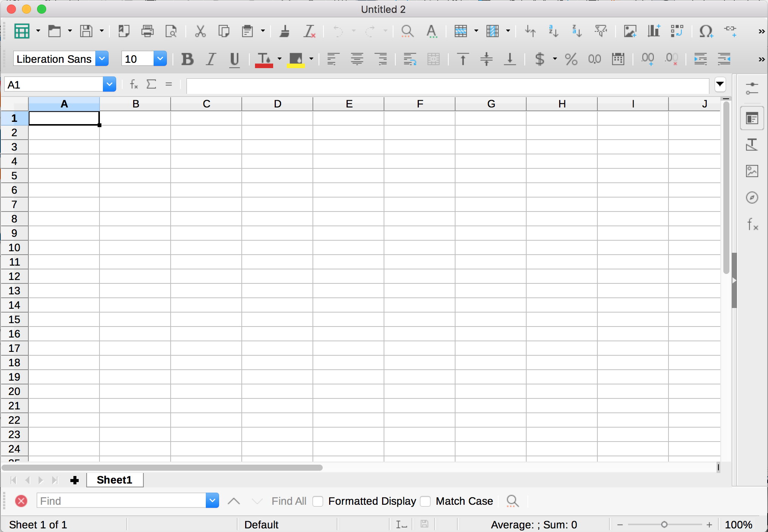
Task: Open Find & Replace magnifier icon
Action: click(x=407, y=31)
